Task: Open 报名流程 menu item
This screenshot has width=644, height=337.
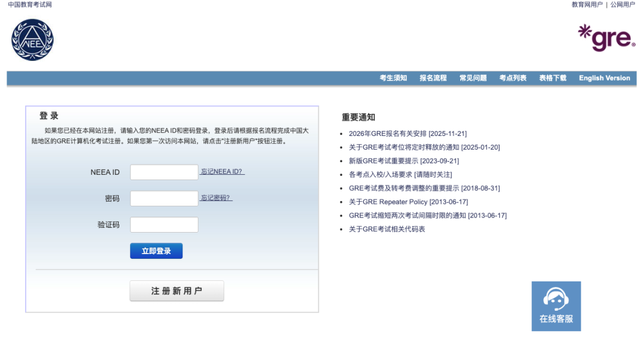Action: point(433,78)
